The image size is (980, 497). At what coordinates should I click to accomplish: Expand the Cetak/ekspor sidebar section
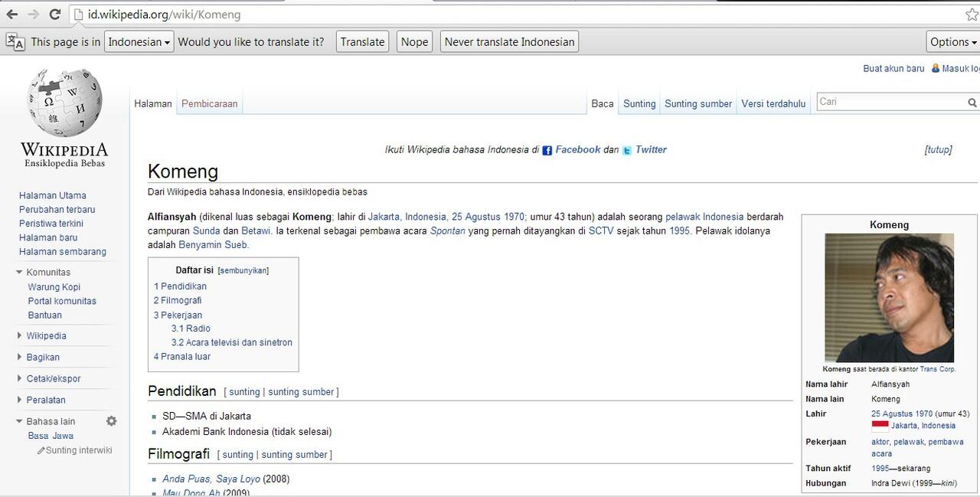coord(20,378)
